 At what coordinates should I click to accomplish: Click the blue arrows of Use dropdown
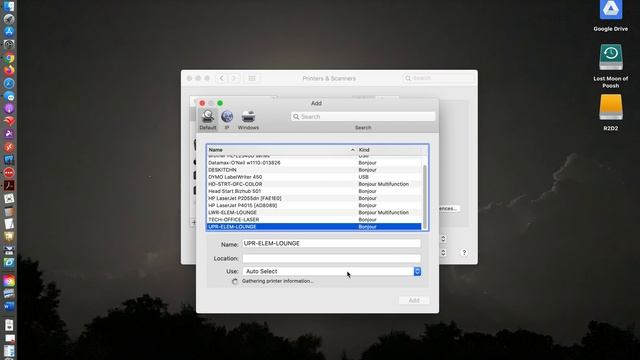pos(417,271)
